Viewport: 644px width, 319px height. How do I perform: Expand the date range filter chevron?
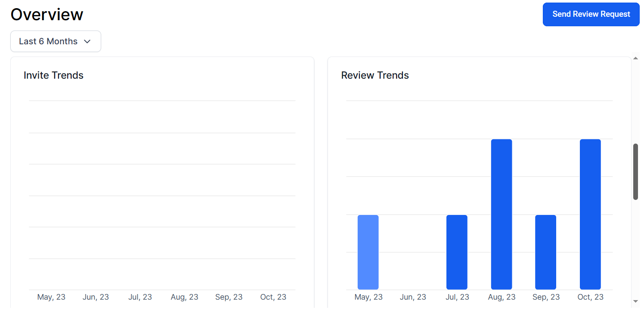(87, 41)
